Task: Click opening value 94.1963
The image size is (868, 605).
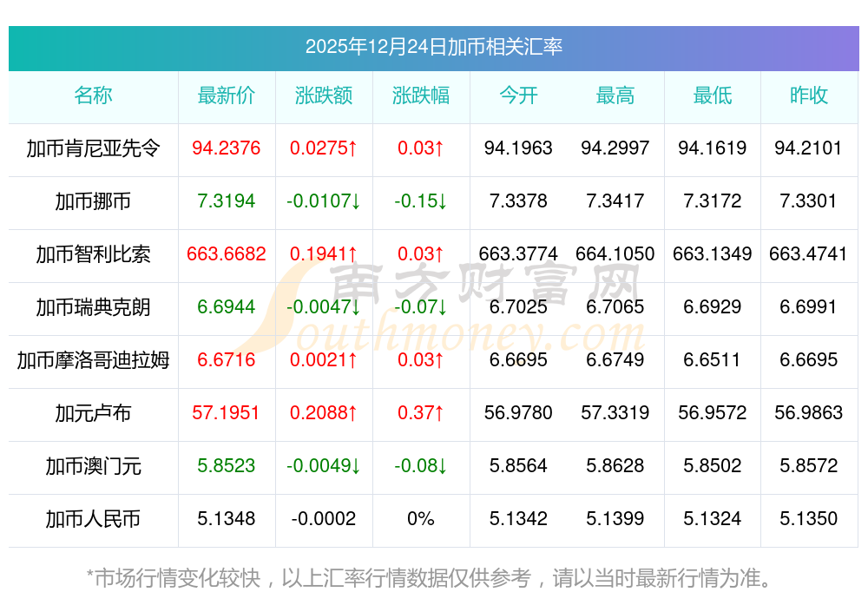Action: (518, 148)
